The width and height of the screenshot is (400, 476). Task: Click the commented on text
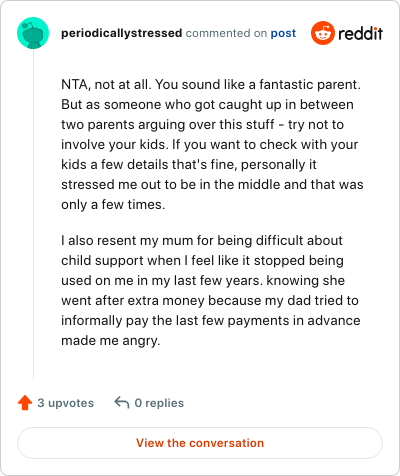point(226,33)
